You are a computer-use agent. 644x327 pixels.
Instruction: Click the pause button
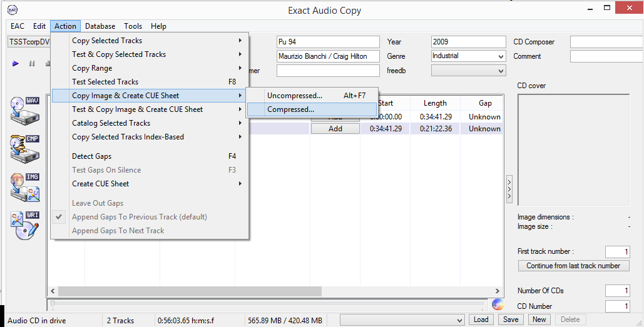tap(32, 64)
